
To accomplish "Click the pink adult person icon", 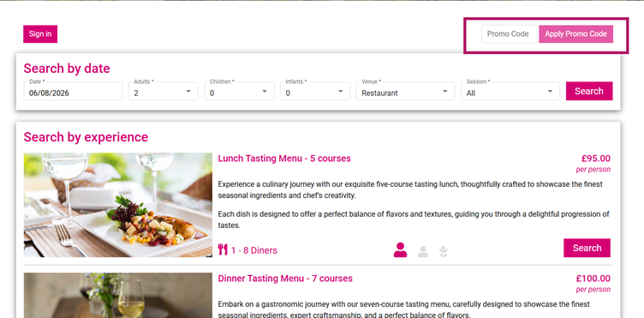I will 400,249.
